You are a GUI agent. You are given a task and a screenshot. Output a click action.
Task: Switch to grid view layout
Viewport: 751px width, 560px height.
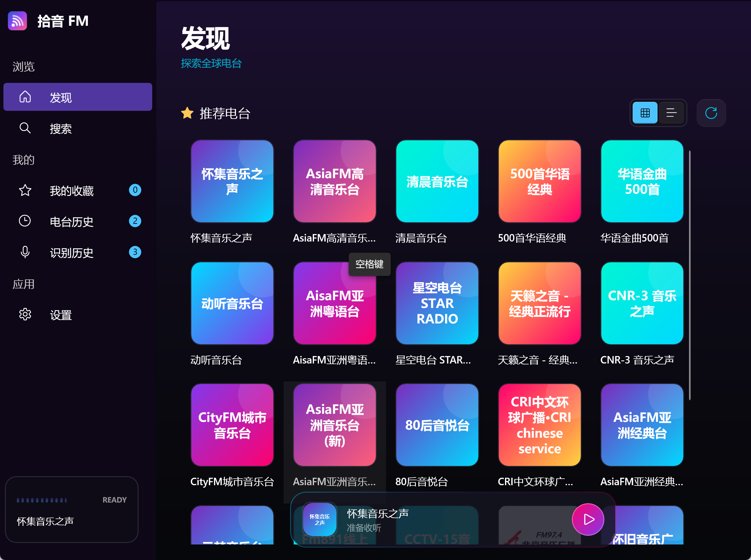pyautogui.click(x=645, y=113)
